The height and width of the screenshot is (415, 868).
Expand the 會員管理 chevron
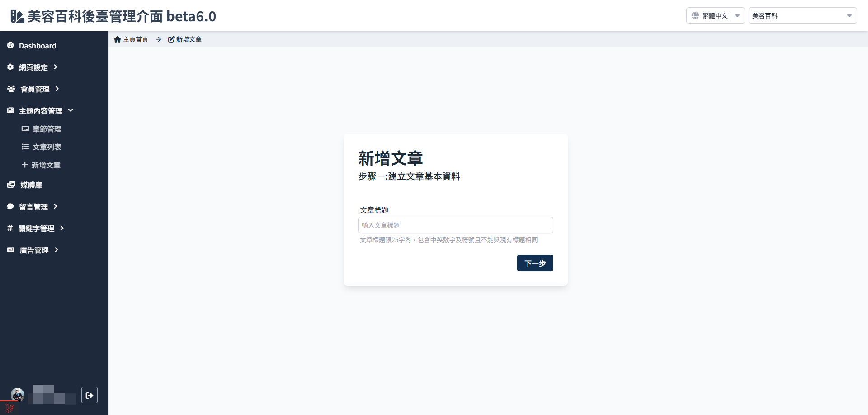(x=57, y=89)
